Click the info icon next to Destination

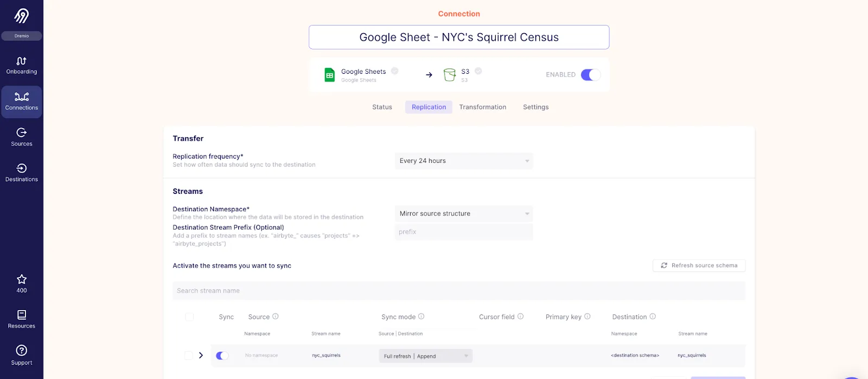click(x=653, y=317)
